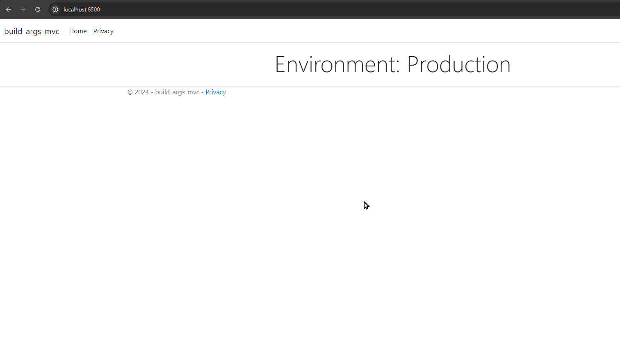Click the 2024 year in footer

142,92
